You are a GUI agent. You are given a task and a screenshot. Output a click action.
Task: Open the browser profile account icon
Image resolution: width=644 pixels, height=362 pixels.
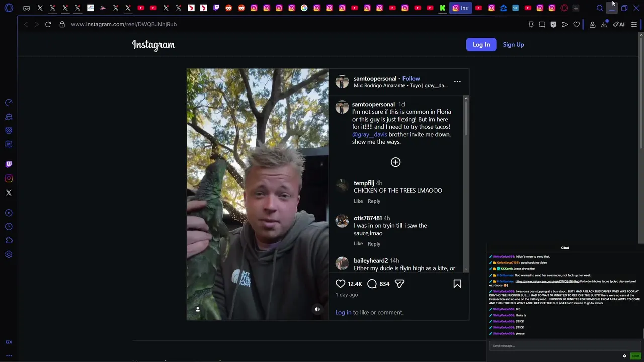[x=592, y=24]
